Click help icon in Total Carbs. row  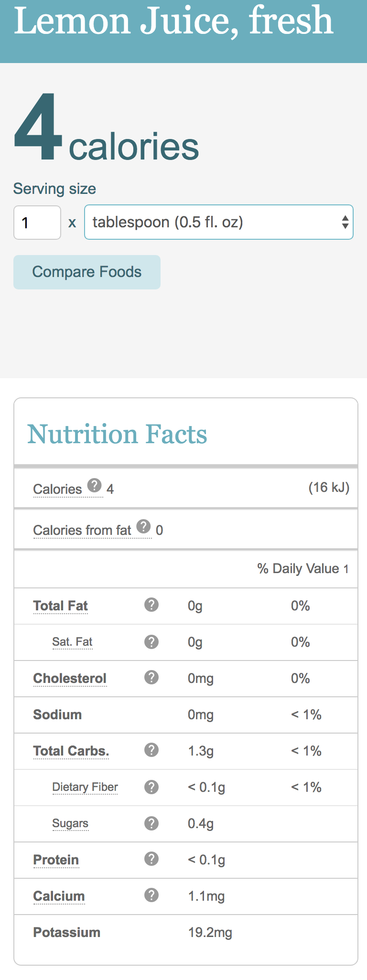coord(151,750)
